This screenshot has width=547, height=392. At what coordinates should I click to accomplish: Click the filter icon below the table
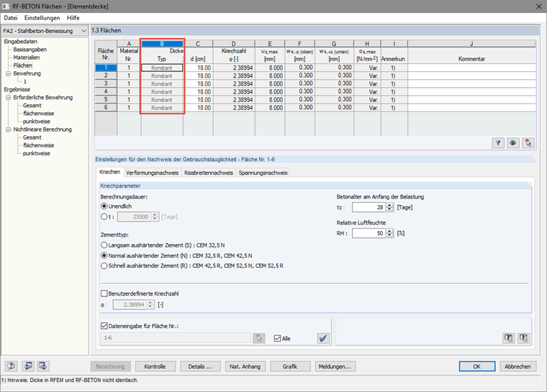click(498, 143)
